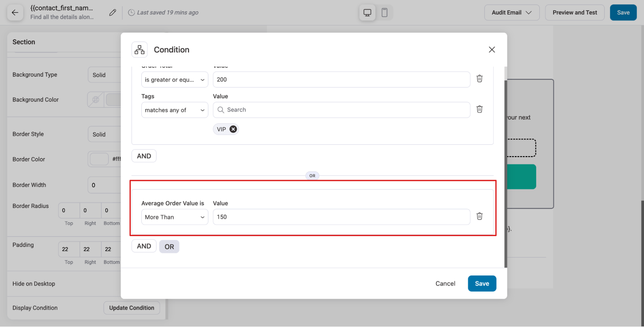Click the pencil edit title icon
This screenshot has width=644, height=327.
click(x=112, y=13)
